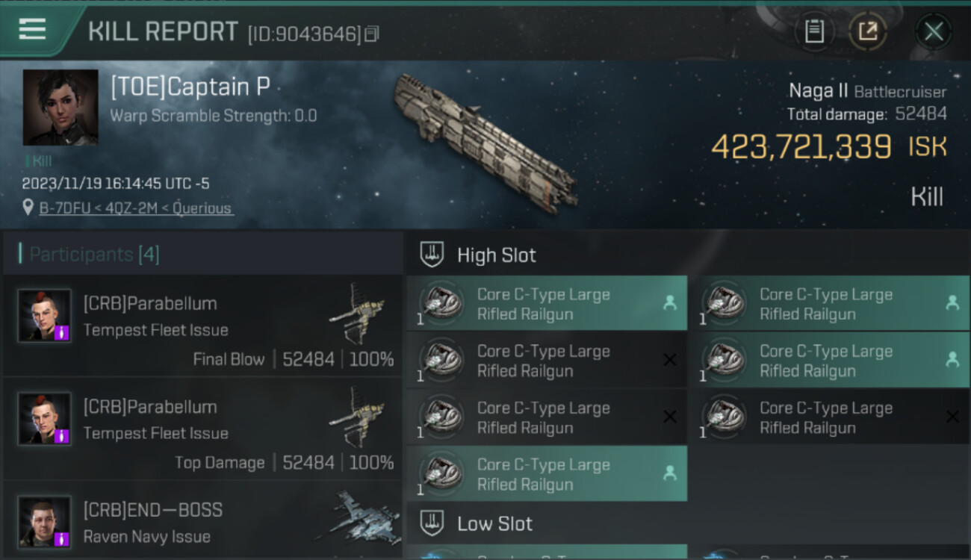Click the High Slot section icon

click(432, 255)
